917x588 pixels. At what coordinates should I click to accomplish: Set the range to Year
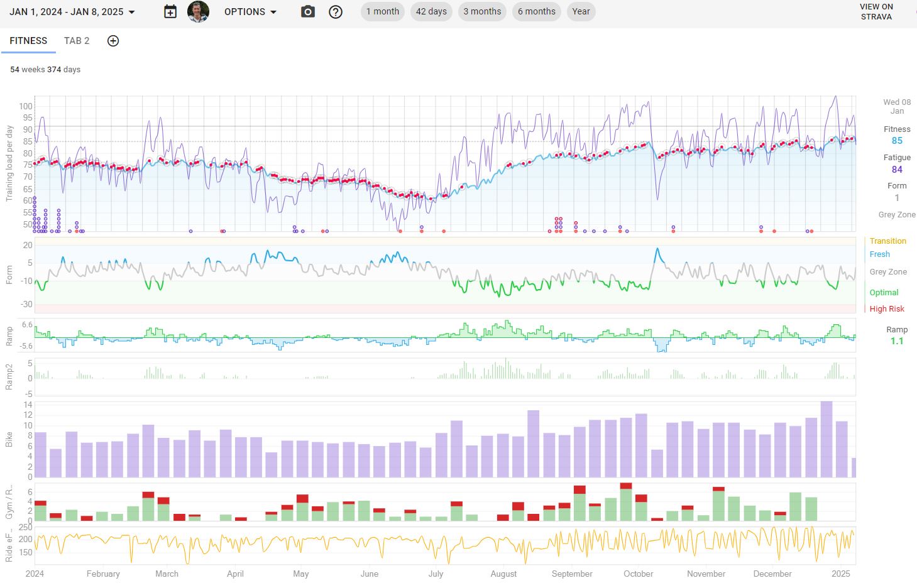[x=581, y=11]
